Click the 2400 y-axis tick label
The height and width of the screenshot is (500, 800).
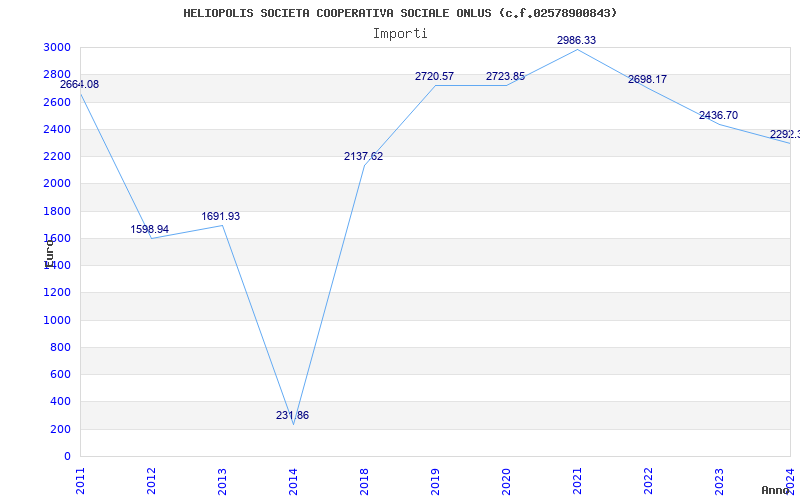click(x=57, y=130)
